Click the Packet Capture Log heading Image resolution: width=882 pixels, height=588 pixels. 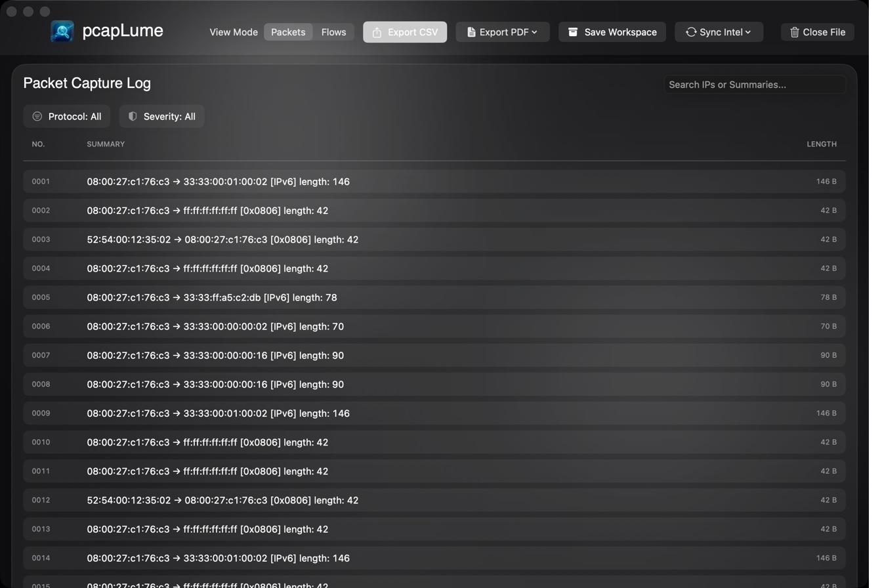click(x=87, y=83)
